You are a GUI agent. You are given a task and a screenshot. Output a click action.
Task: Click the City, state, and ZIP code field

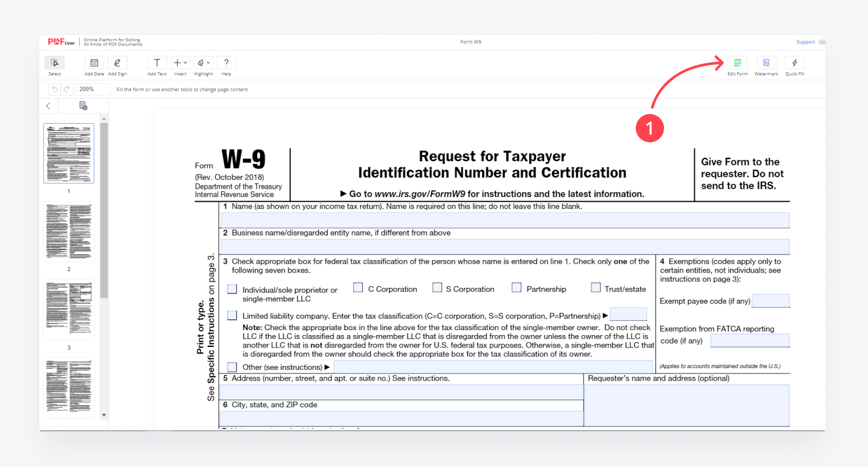(401, 419)
